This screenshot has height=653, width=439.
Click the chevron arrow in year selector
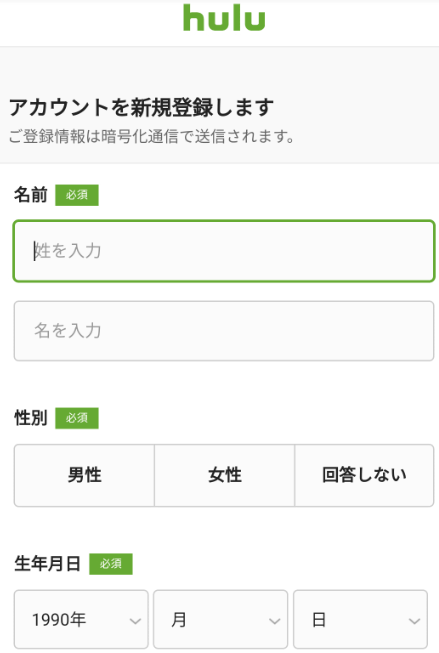click(x=135, y=621)
